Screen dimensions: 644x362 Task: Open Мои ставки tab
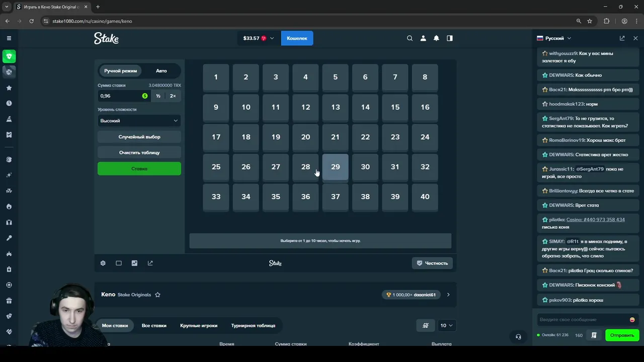point(115,325)
